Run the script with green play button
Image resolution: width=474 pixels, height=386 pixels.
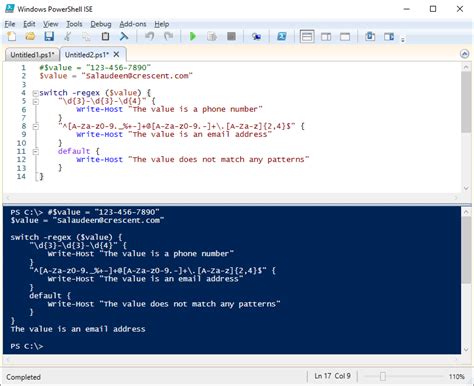193,36
